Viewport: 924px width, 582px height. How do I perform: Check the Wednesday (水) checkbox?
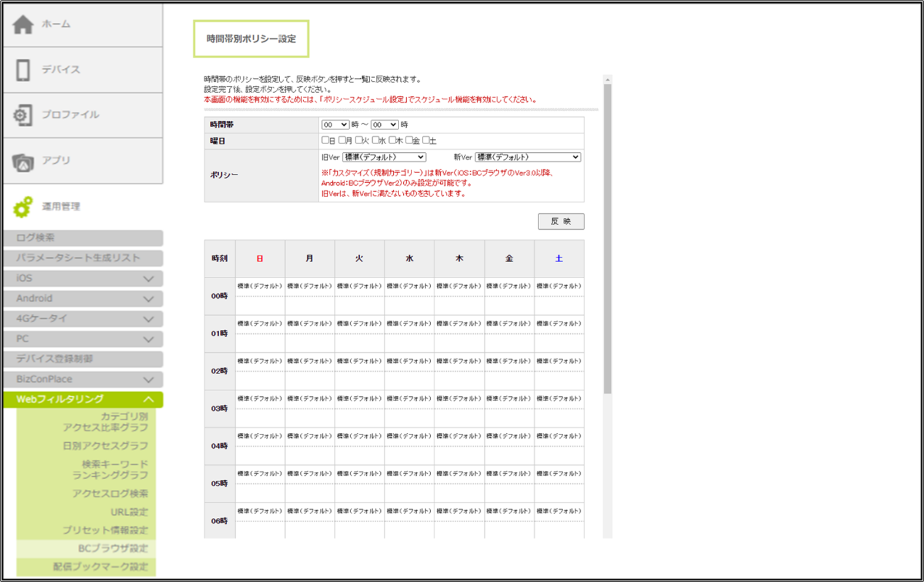point(375,140)
